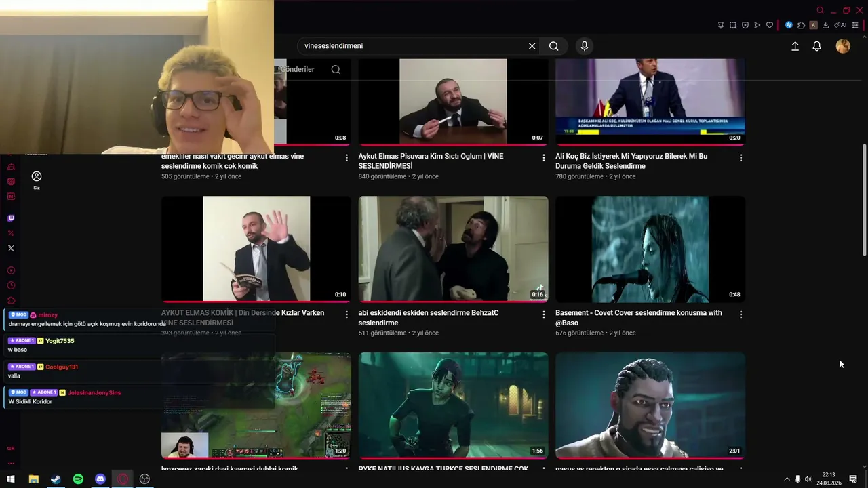
Task: Open options for 'AYKUT ELMAS KOMİK' video
Action: pyautogui.click(x=347, y=314)
